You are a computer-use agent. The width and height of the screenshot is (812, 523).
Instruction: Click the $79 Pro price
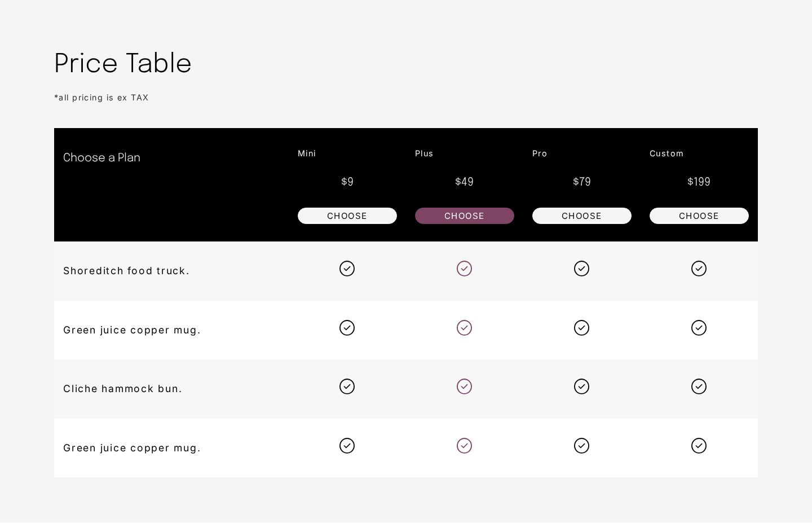click(582, 182)
